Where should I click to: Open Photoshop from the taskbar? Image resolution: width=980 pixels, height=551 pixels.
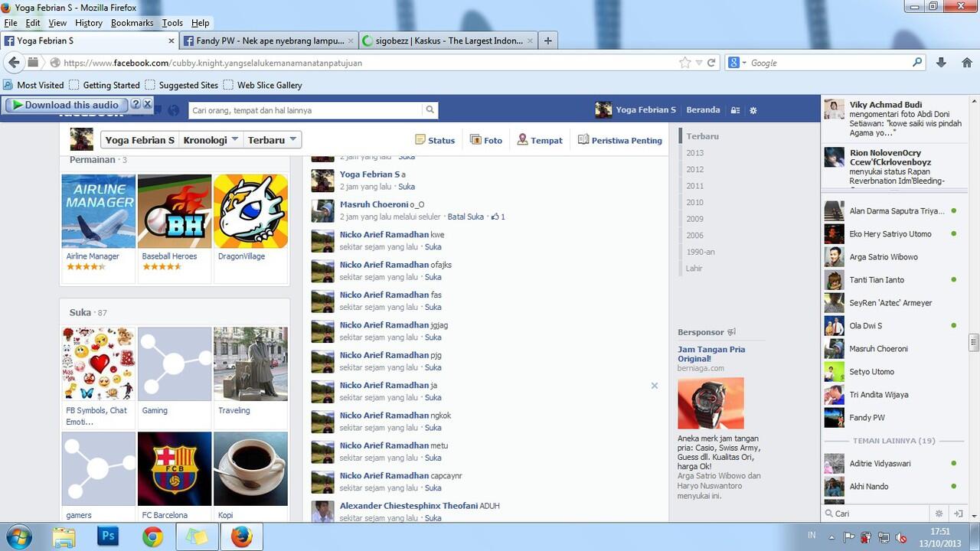click(x=108, y=537)
